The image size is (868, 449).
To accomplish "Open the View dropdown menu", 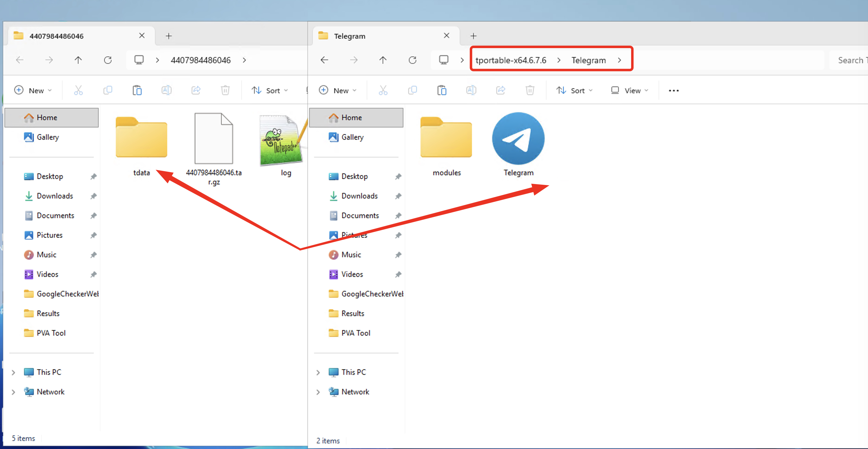I will [630, 90].
